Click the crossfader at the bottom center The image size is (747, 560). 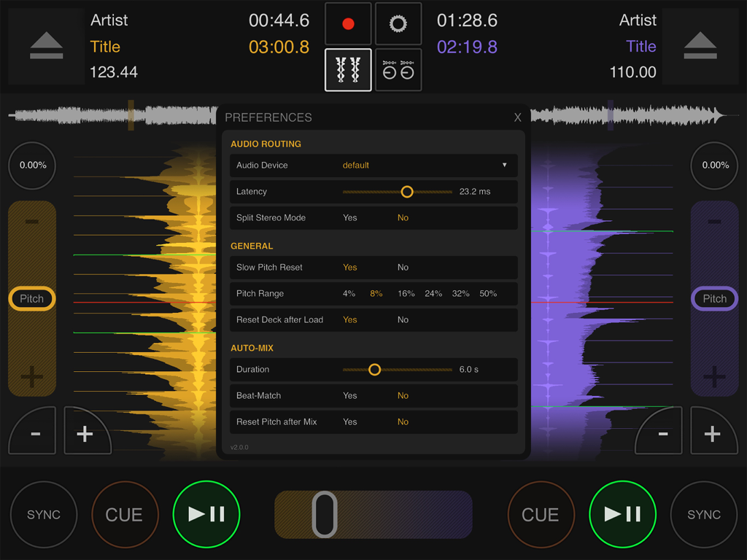(325, 514)
